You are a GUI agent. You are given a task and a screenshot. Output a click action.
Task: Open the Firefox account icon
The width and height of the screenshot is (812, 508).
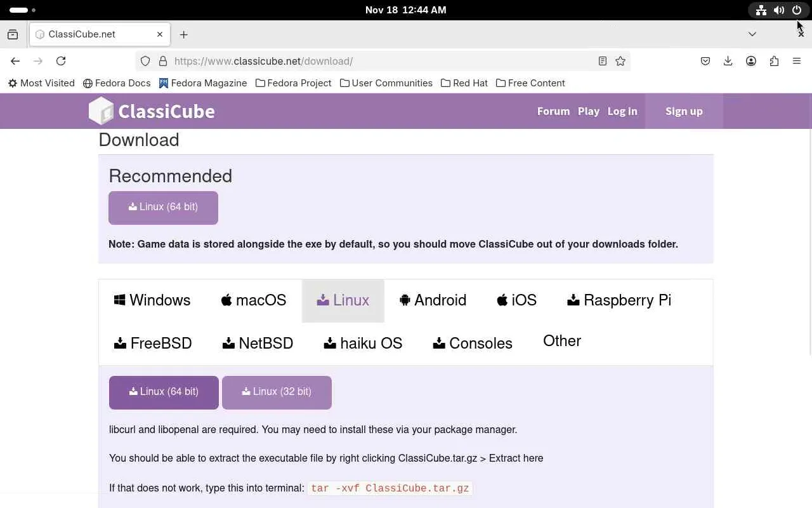point(751,61)
